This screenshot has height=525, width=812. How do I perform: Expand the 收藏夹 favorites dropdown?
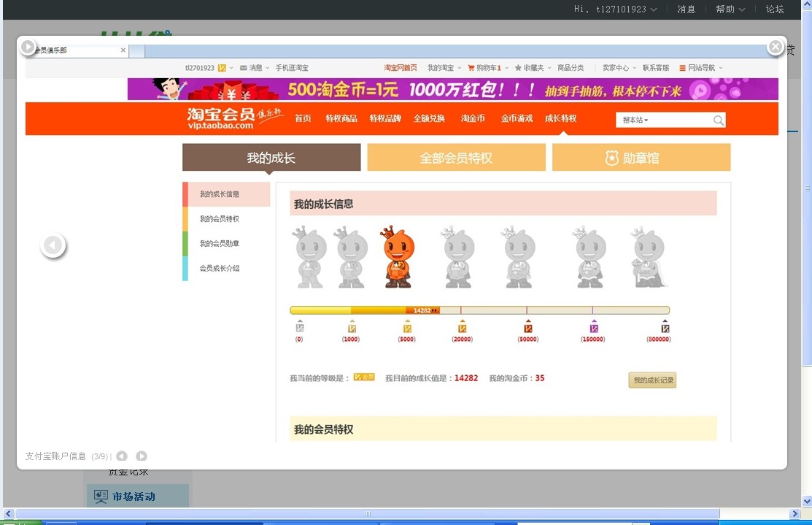click(533, 68)
